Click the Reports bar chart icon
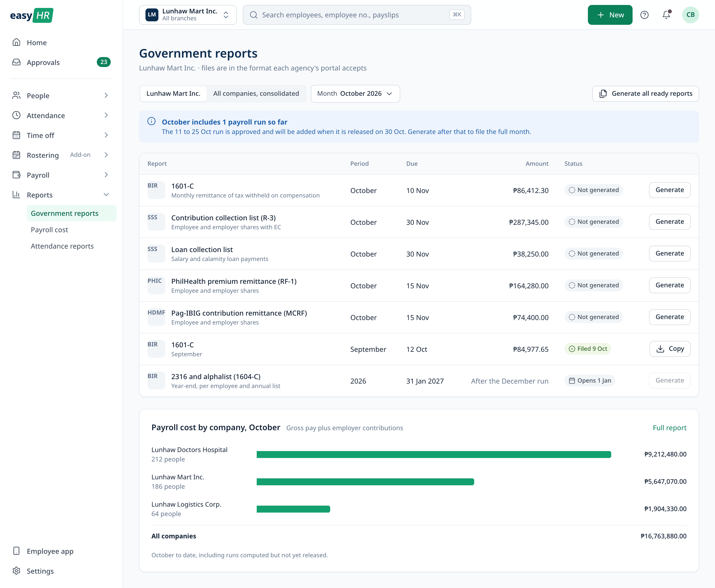 [x=16, y=195]
